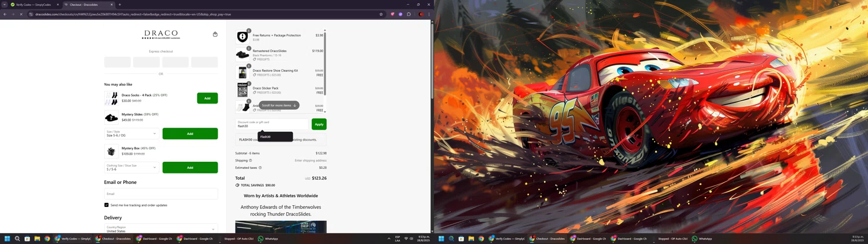Screen dimensions: 868x244
Task: Open Checkout Dracoslides from browser monitor taskbar
Action: pyautogui.click(x=113, y=238)
